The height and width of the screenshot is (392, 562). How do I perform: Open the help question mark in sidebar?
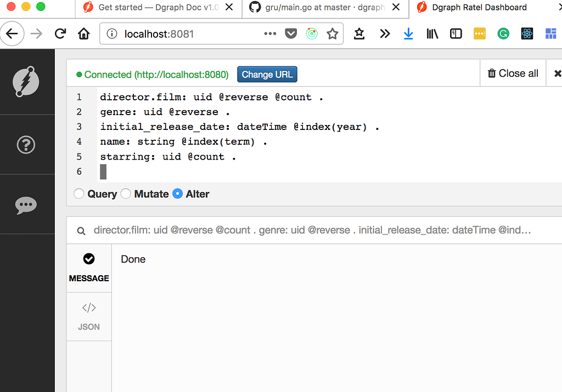point(27,144)
